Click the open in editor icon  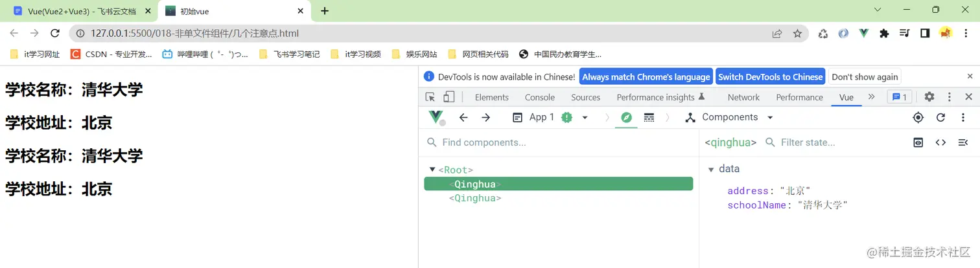[963, 142]
